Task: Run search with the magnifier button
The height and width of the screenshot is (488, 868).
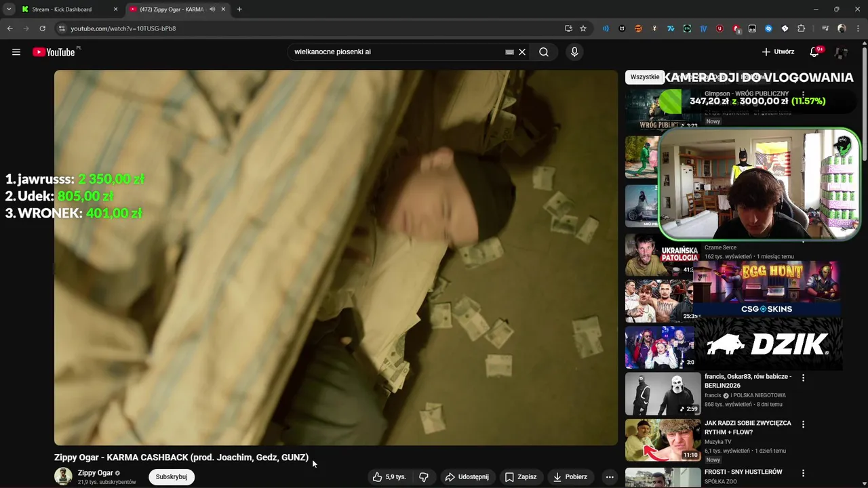Action: click(x=544, y=52)
